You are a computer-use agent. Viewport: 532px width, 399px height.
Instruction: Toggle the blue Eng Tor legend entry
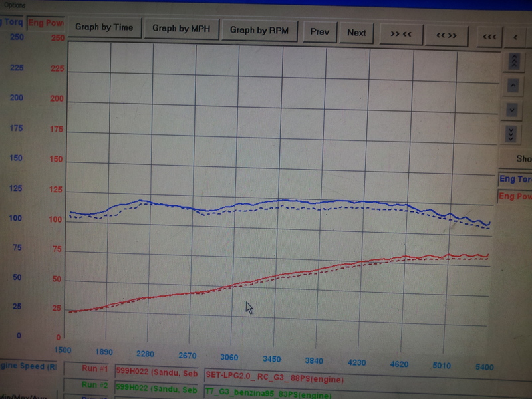515,179
